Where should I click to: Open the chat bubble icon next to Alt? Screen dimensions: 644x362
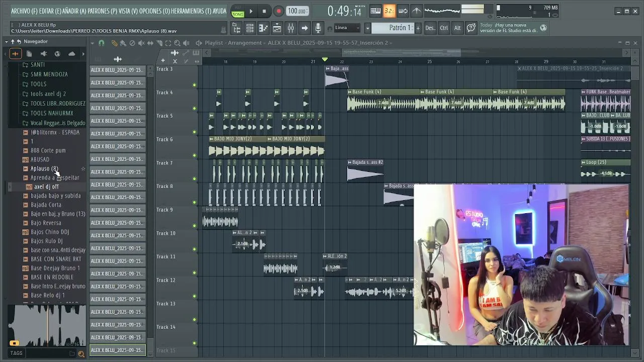coord(471,28)
